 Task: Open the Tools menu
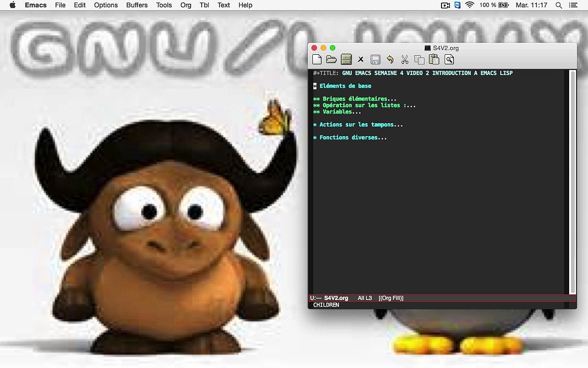pos(164,5)
